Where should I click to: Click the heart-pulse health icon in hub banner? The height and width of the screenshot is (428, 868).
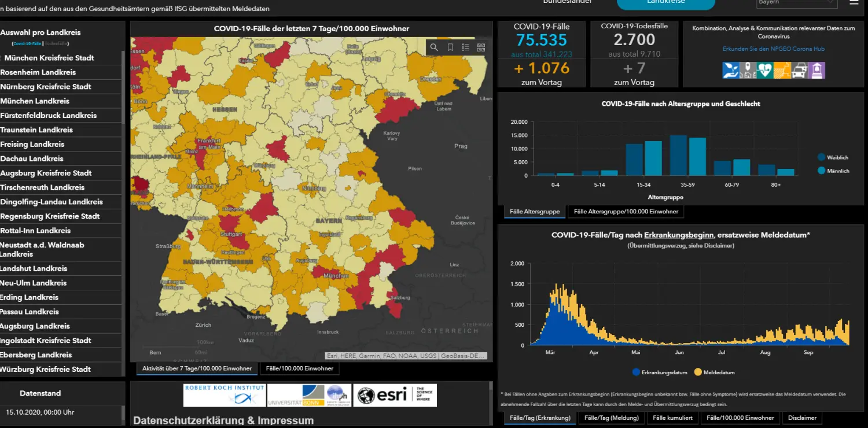pyautogui.click(x=765, y=70)
